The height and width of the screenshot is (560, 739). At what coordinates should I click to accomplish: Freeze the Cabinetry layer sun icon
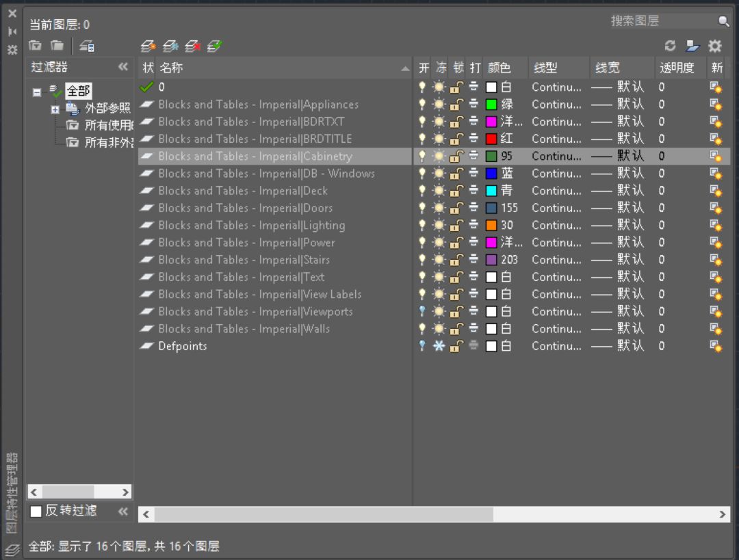(x=439, y=156)
